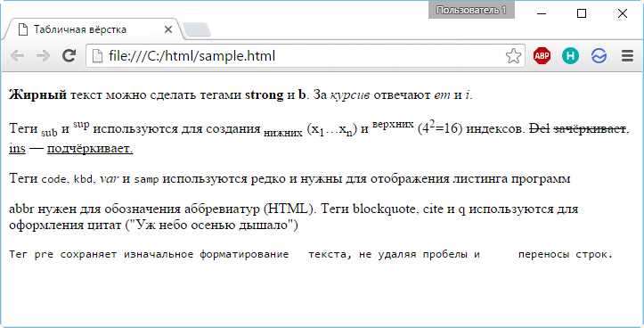The width and height of the screenshot is (644, 328).
Task: Click the preformatted word форматирование
Action: pos(244,254)
